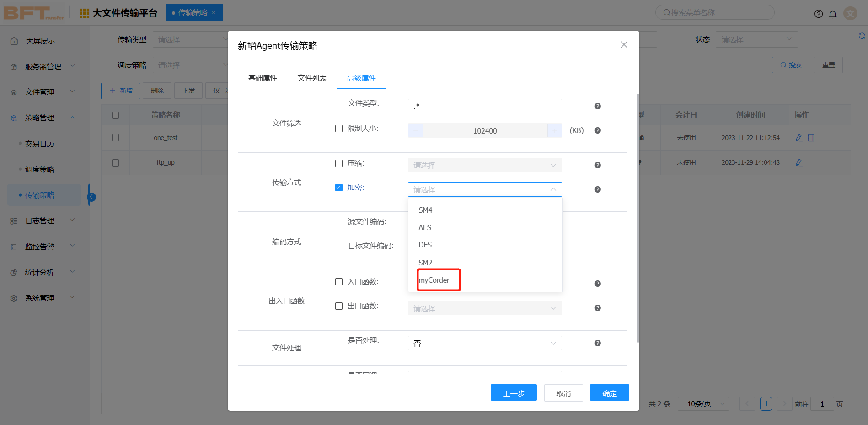Click the 文件类型 input field
Screen dimensions: 868x425
pos(485,106)
